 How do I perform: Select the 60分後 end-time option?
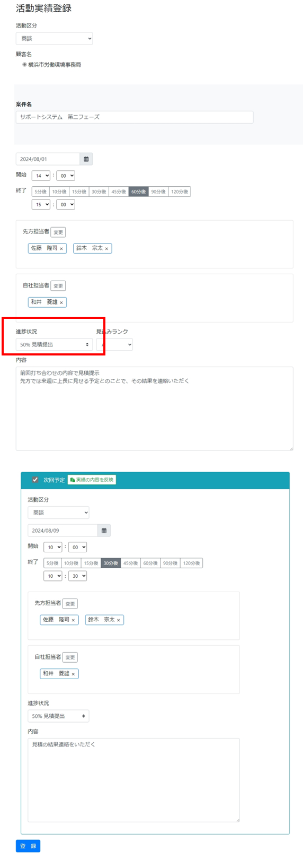(138, 192)
